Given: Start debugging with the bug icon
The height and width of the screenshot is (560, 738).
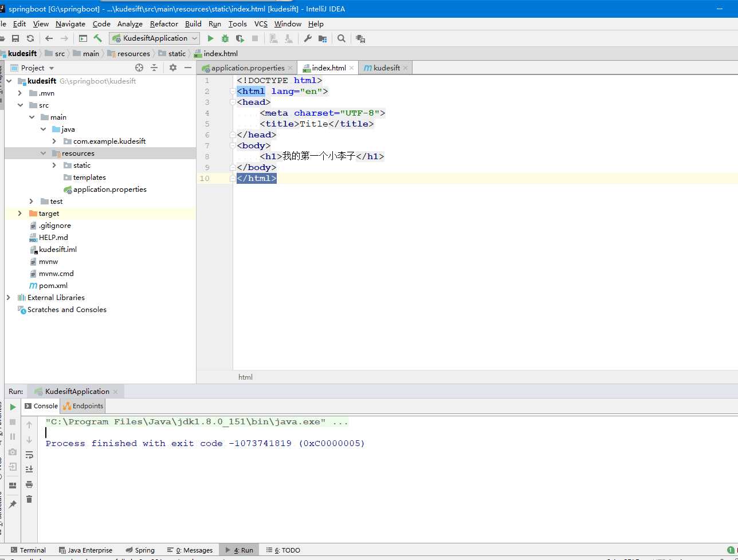Looking at the screenshot, I should (x=225, y=38).
